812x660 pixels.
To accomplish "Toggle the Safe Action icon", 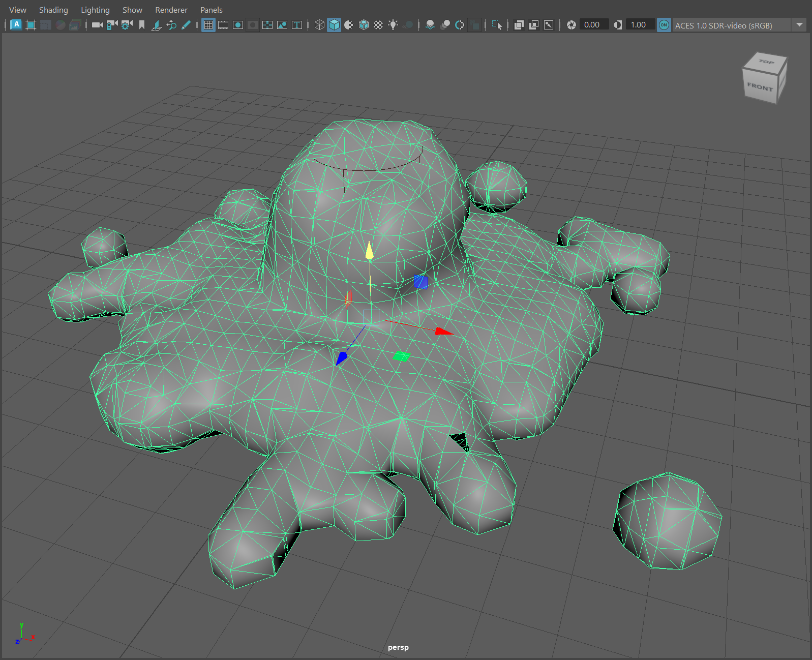I will coord(282,25).
